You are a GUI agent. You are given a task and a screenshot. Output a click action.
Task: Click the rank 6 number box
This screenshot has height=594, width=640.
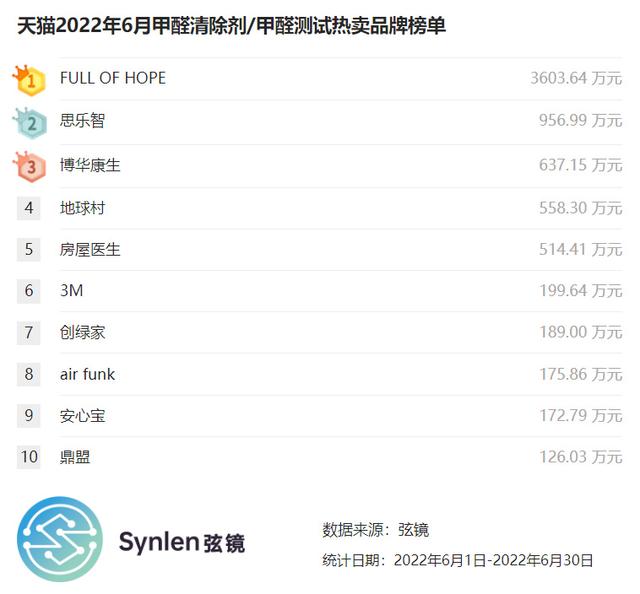tap(29, 291)
